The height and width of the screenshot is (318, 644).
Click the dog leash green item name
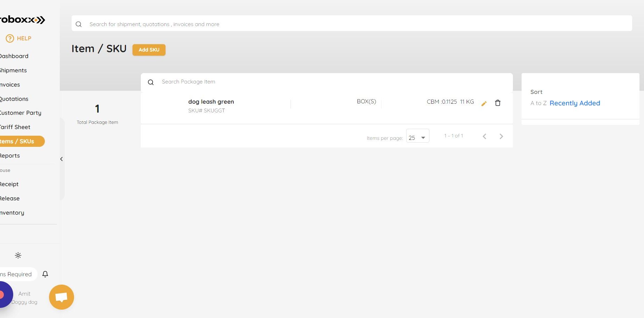pyautogui.click(x=211, y=102)
